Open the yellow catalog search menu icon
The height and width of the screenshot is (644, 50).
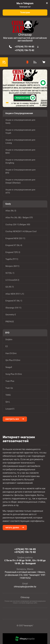point(4,62)
